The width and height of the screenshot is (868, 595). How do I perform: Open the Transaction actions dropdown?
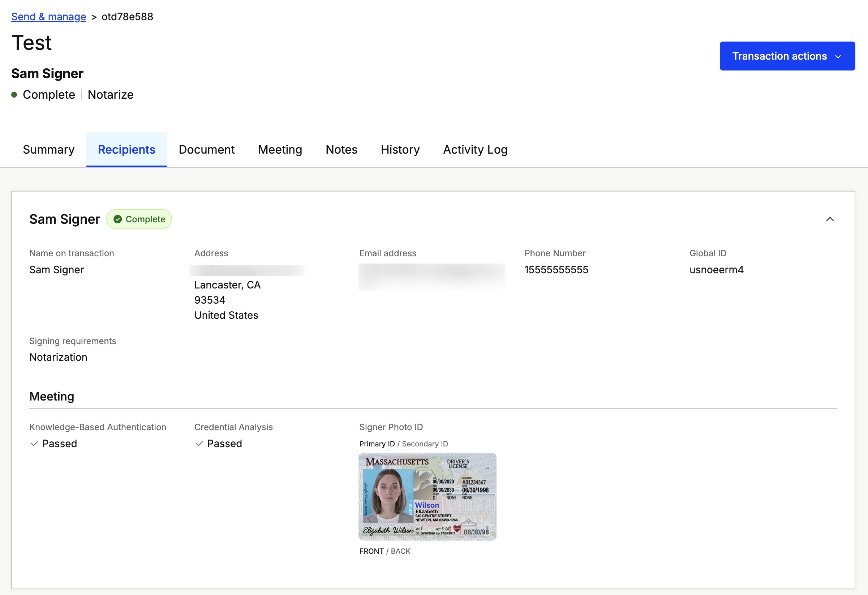click(x=787, y=56)
